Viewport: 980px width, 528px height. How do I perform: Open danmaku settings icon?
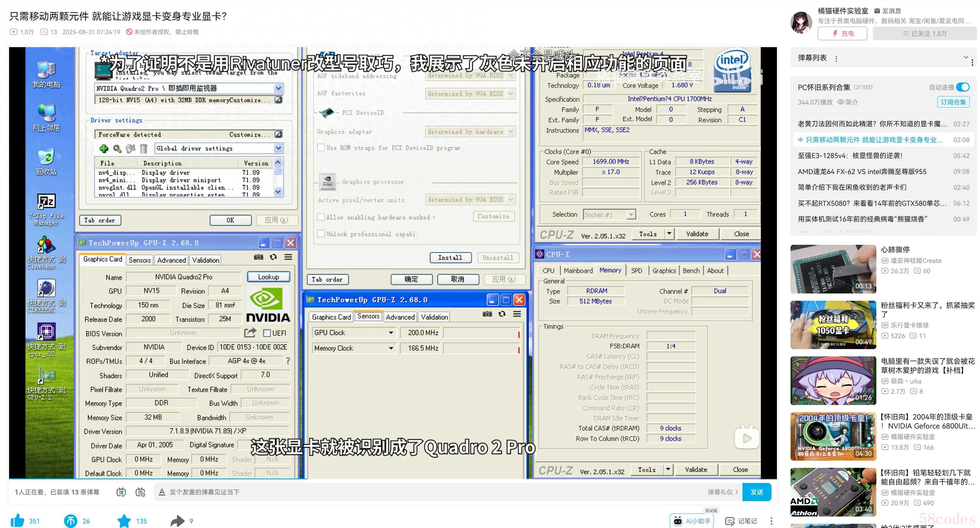(141, 492)
